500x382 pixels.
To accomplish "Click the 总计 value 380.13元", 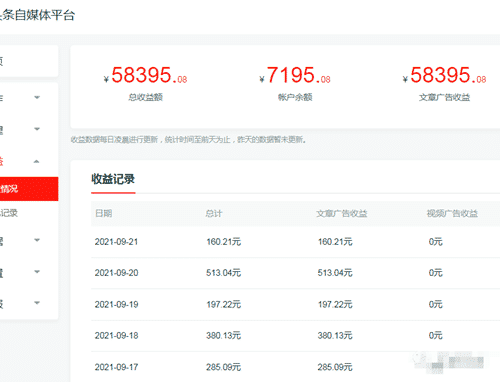I will click(x=223, y=335).
